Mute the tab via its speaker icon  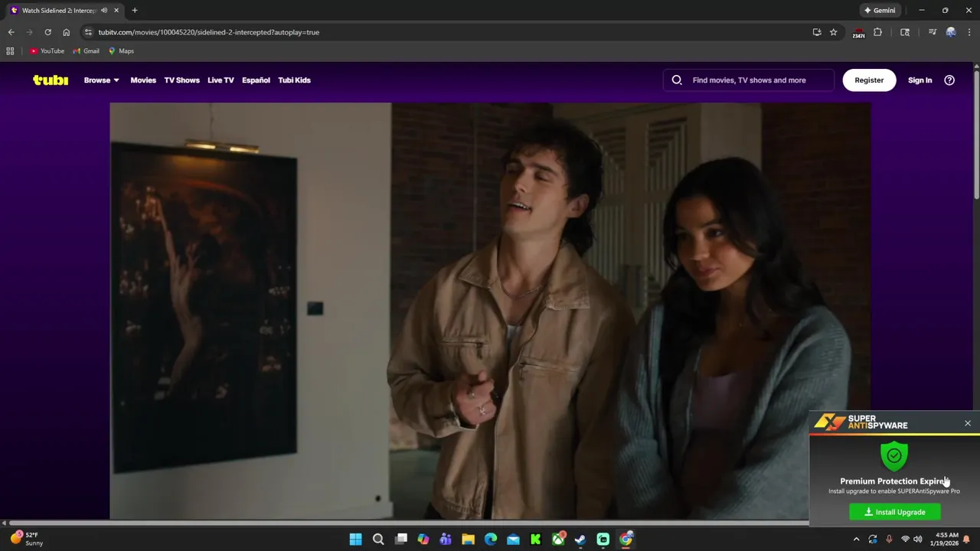tap(104, 11)
